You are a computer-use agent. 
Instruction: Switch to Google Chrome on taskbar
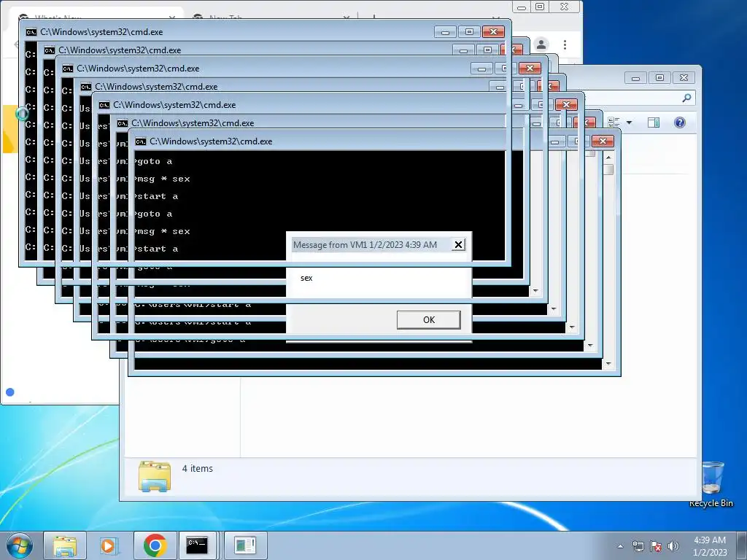point(155,545)
